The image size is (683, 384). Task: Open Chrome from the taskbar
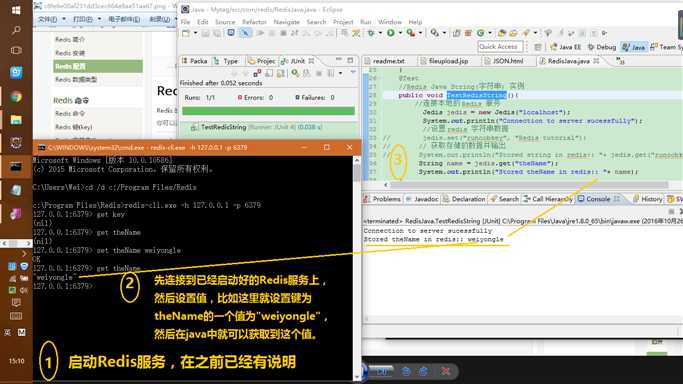[16, 97]
